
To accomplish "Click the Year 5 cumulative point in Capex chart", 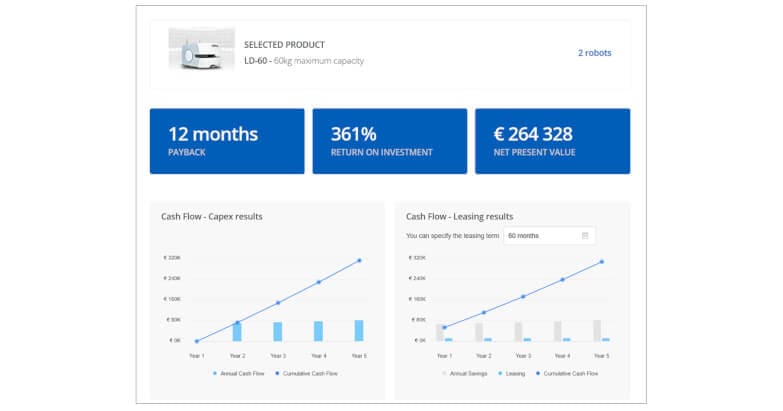I will [359, 260].
